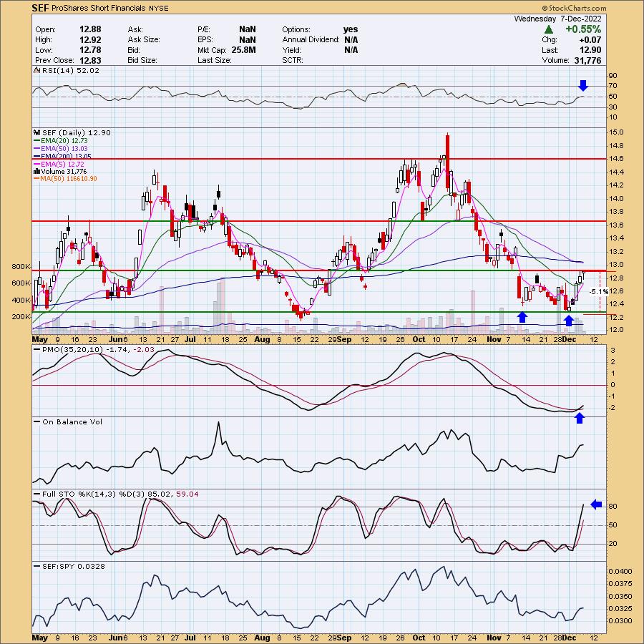Image resolution: width=644 pixels, height=644 pixels.
Task: Click the Wednesday 7-Dec-2022 date
Action: coord(557,19)
